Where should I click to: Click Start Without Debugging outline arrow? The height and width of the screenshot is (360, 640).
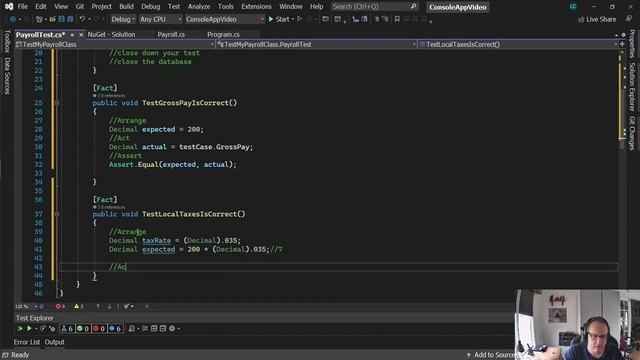point(300,19)
